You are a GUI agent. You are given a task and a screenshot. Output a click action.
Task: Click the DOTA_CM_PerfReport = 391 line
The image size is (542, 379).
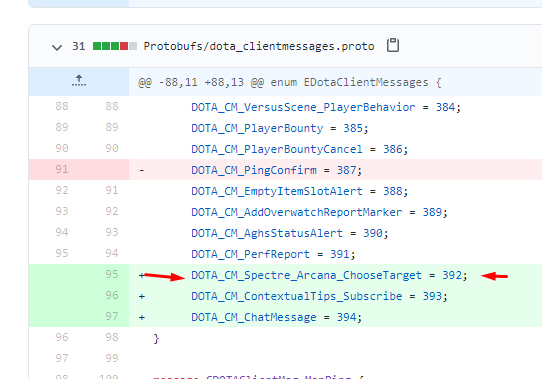pyautogui.click(x=273, y=254)
